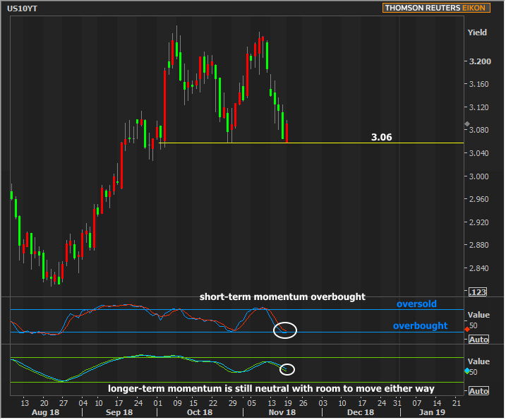Toggle Auto scaling on short-term momentum panel
The image size is (506, 420).
point(478,340)
